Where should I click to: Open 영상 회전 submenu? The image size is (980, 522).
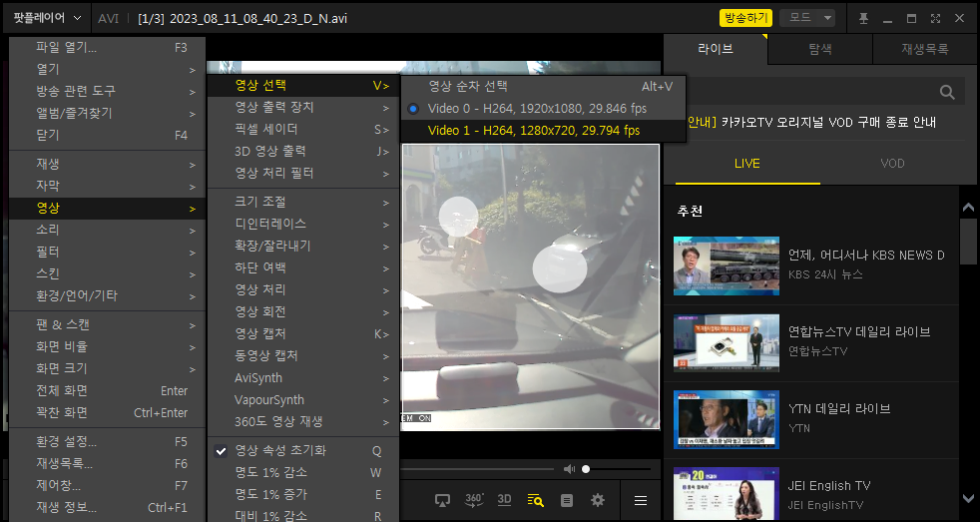(x=303, y=312)
